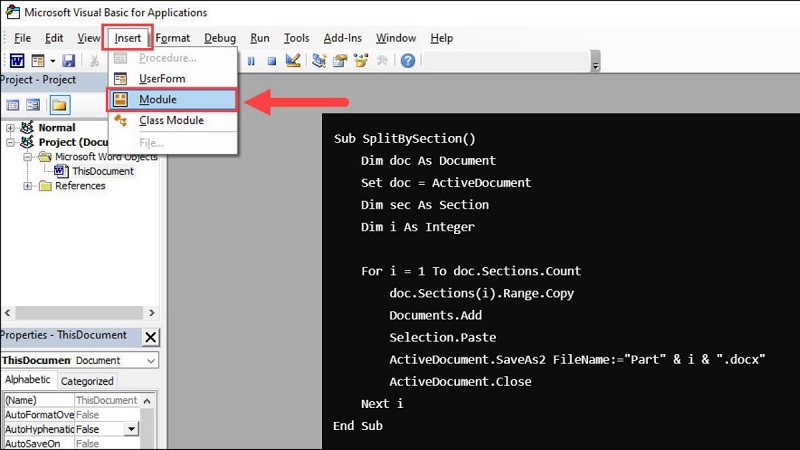
Task: Open the Format menu
Action: coord(172,38)
